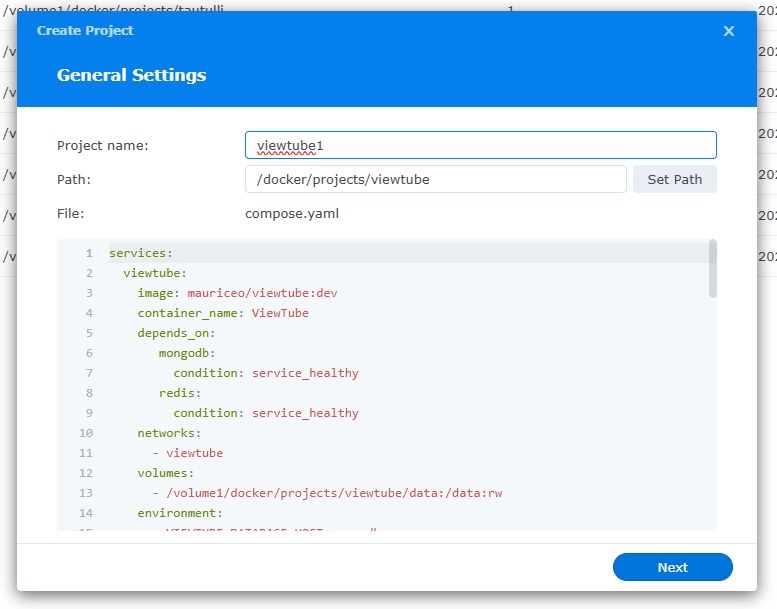The height and width of the screenshot is (609, 777).
Task: Click the 'environment:' line
Action: point(180,513)
